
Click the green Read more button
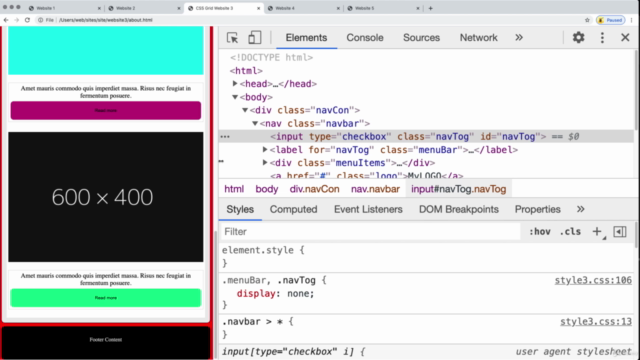[x=106, y=298]
